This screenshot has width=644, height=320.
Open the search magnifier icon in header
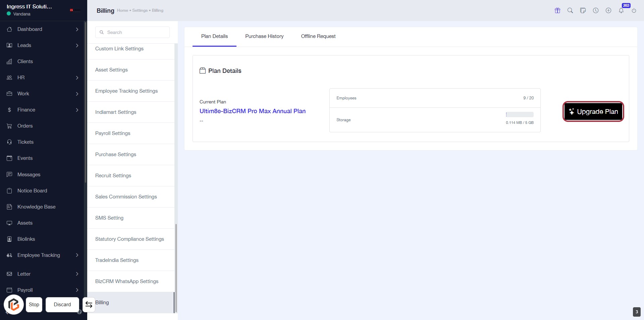[570, 10]
